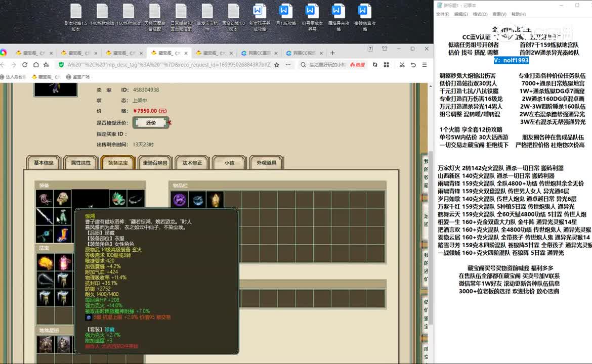Click Notepad line starting 一战倾城
The width and height of the screenshot is (592, 364).
pos(500,253)
